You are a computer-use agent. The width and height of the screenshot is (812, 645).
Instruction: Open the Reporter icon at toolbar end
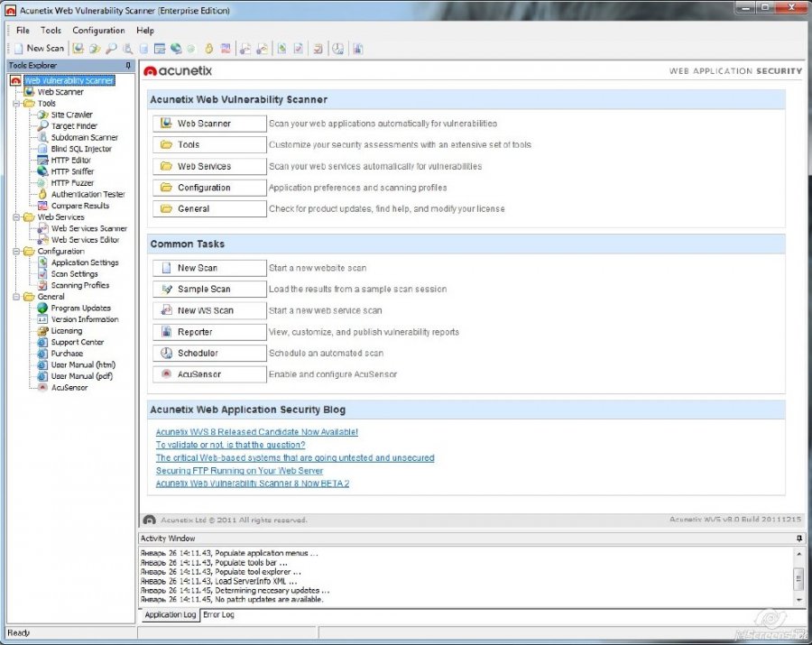click(358, 49)
